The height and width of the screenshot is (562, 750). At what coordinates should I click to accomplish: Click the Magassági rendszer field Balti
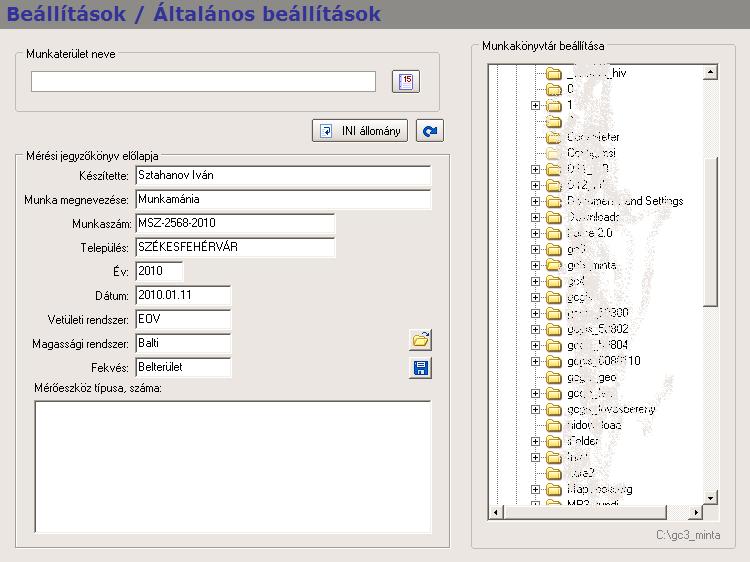(x=183, y=343)
